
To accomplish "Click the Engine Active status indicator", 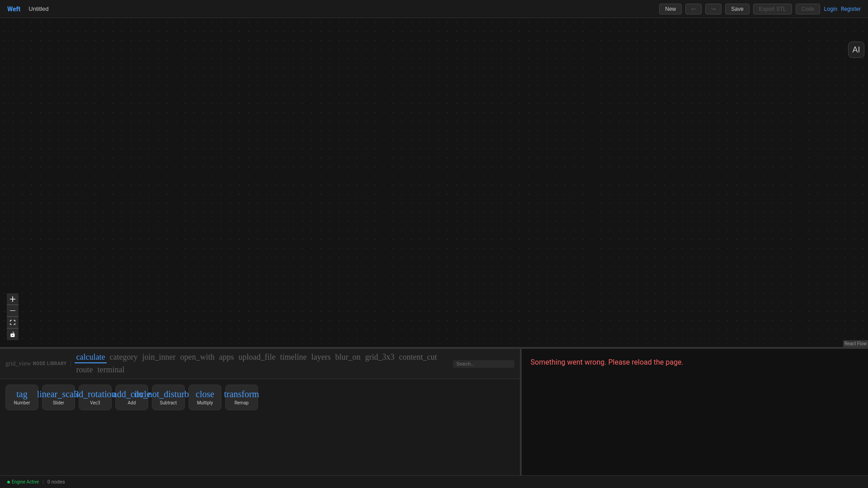I will pos(23,482).
